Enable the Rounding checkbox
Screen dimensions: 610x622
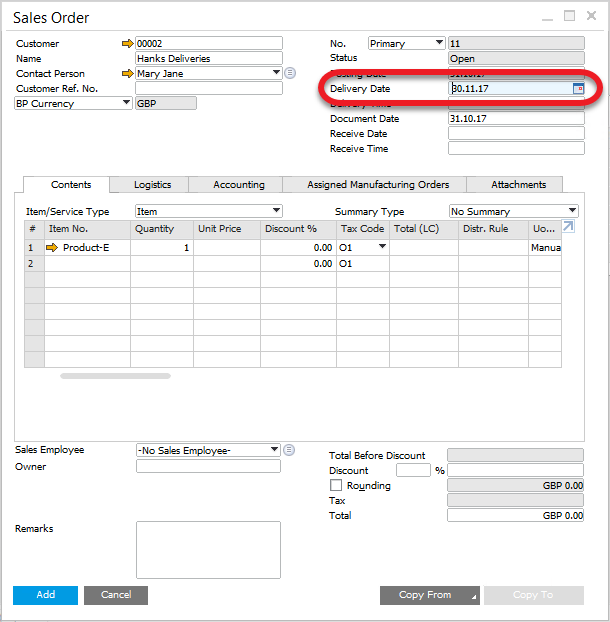click(x=336, y=485)
